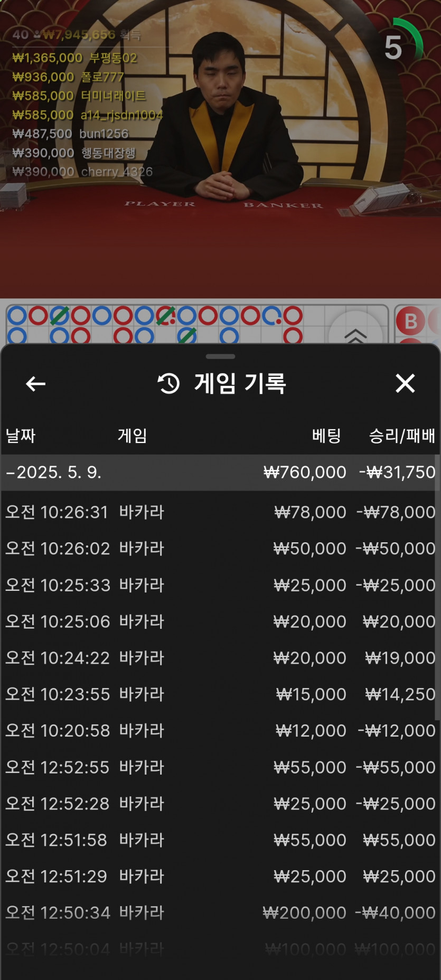The image size is (441, 980).
Task: Click the daily total bet ₩760,000
Action: [305, 472]
